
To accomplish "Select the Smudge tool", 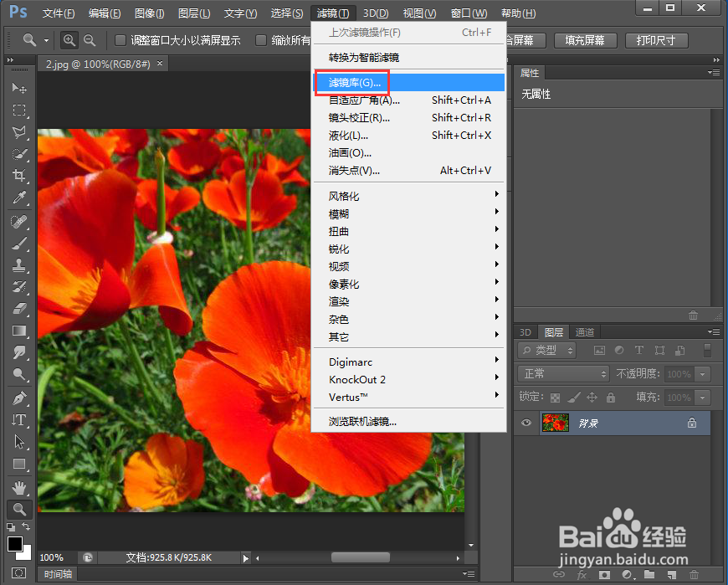I will click(x=19, y=352).
